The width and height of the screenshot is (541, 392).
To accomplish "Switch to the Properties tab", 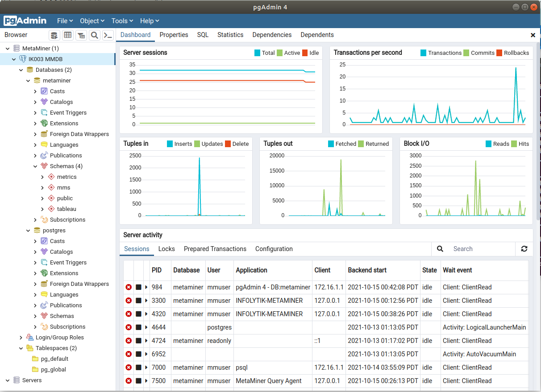I will click(x=174, y=35).
